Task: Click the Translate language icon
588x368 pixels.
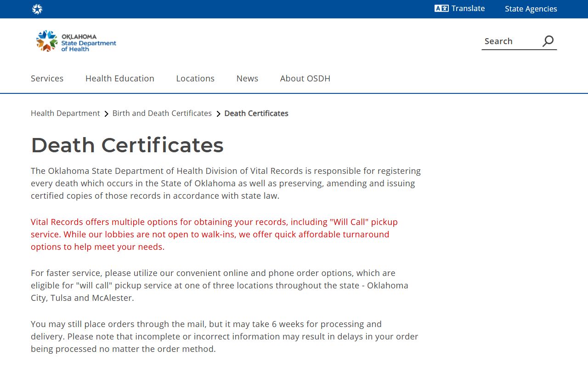Action: point(441,8)
